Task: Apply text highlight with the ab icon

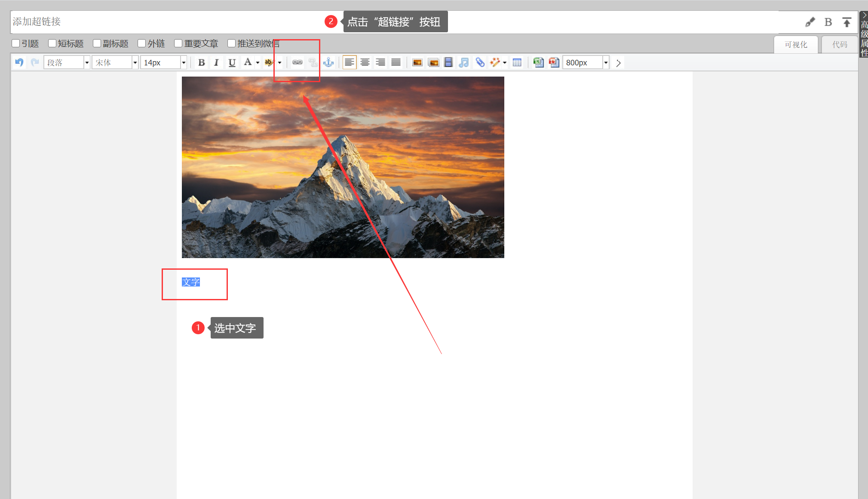Action: point(269,62)
